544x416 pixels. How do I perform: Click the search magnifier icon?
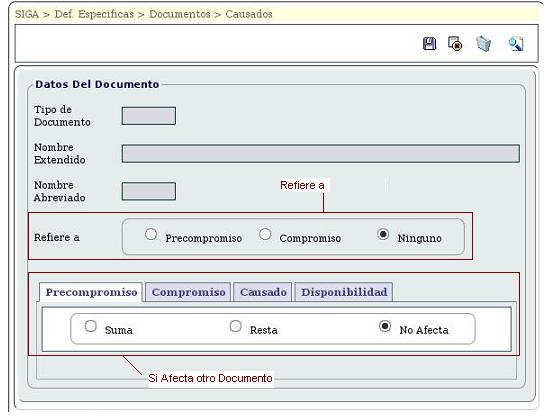coord(516,44)
